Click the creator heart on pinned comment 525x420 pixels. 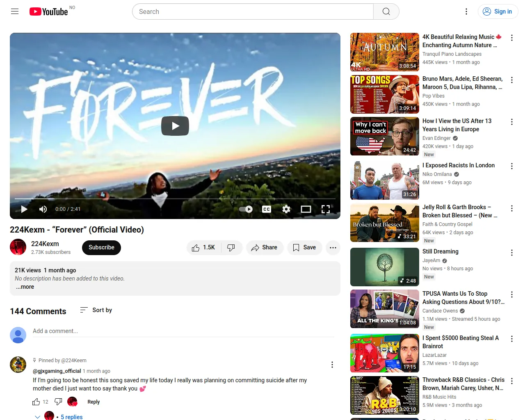(x=73, y=402)
